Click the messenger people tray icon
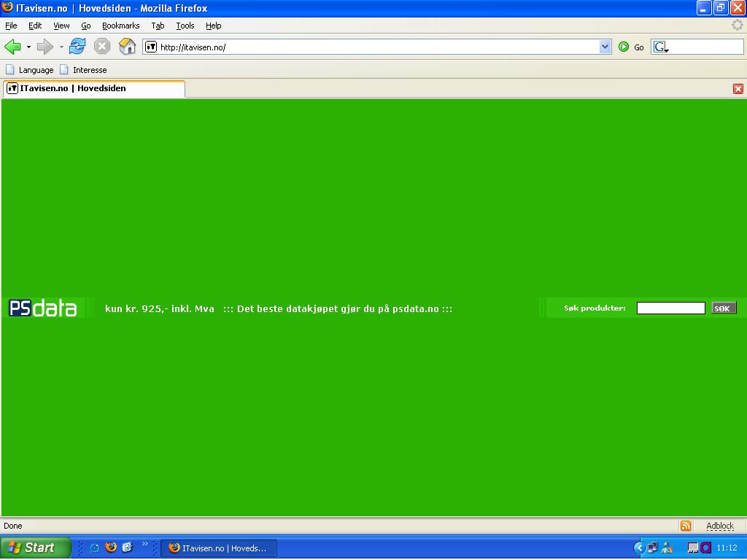This screenshot has height=560, width=747. tap(667, 548)
